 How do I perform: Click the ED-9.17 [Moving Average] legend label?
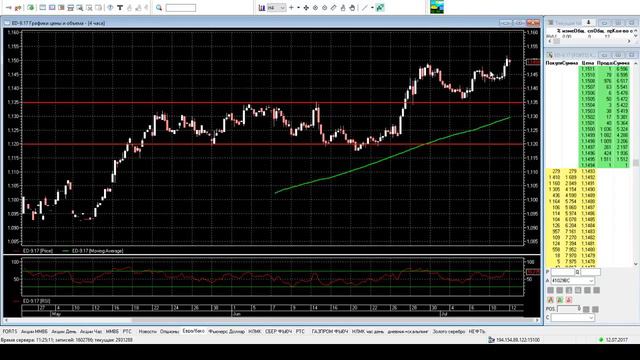(x=98, y=251)
